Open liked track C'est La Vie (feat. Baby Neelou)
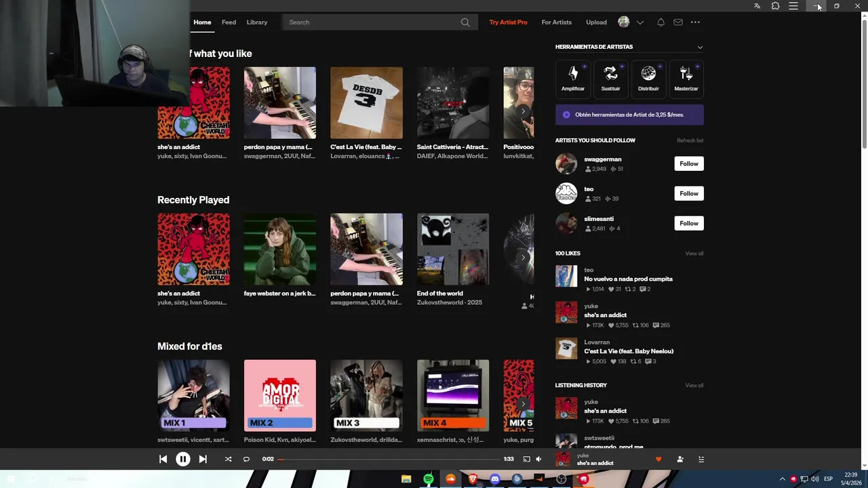The height and width of the screenshot is (488, 868). click(629, 351)
